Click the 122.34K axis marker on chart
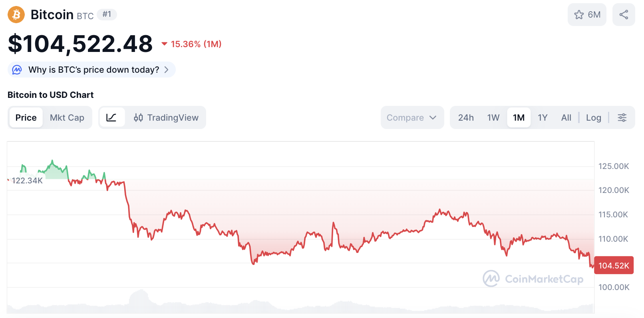 28,180
